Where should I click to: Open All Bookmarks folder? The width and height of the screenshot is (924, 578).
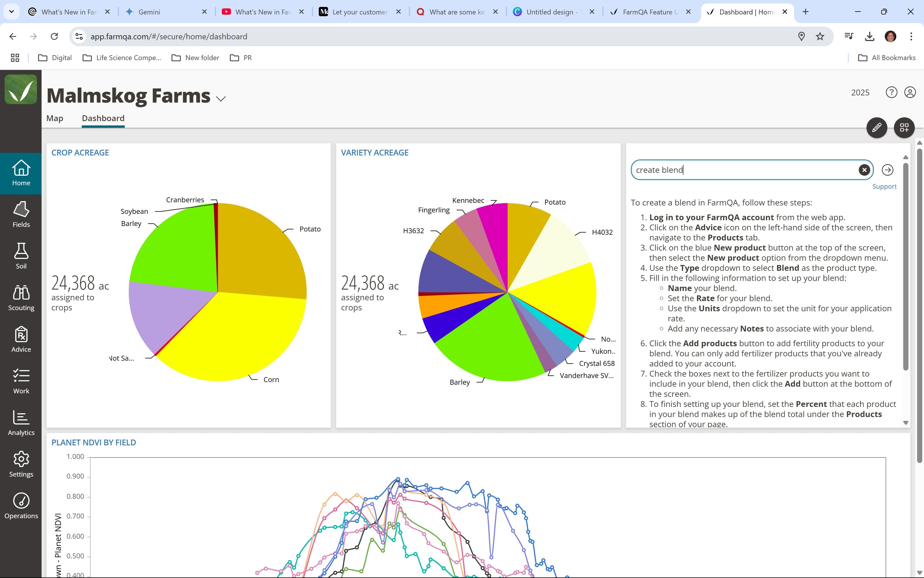click(x=886, y=58)
